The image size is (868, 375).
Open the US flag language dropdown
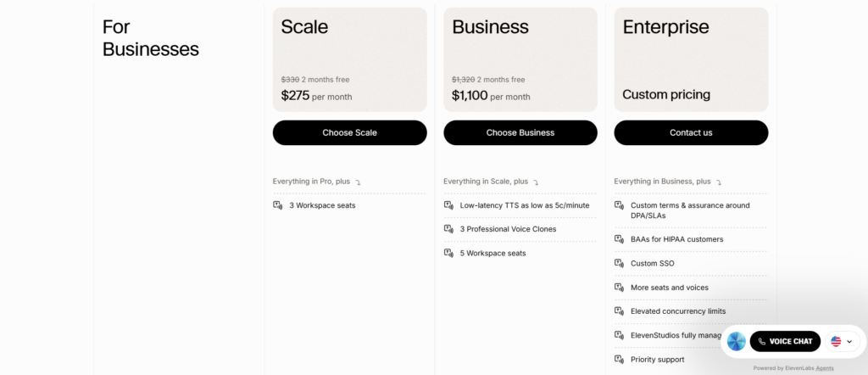(842, 341)
